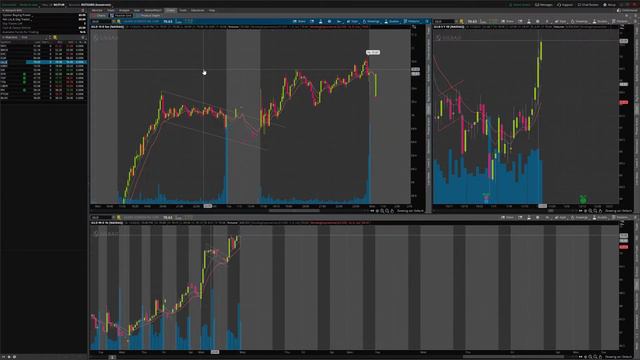This screenshot has height=360, width=640.
Task: Open Messages in the top bar
Action: pos(544,5)
